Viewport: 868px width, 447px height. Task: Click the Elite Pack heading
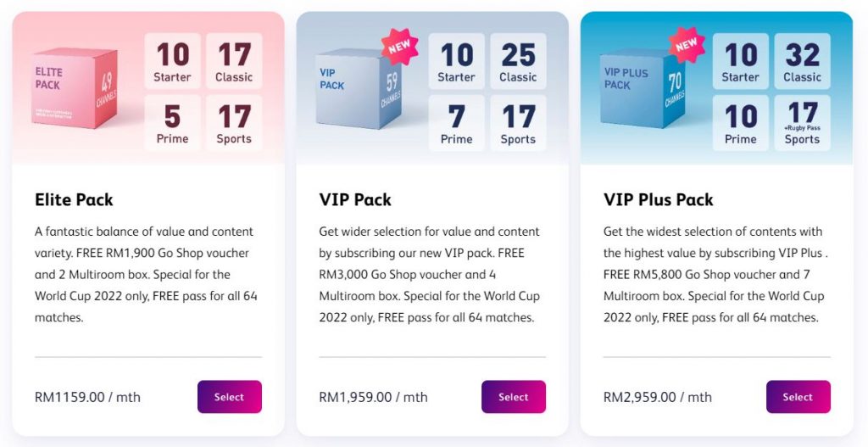(x=75, y=199)
